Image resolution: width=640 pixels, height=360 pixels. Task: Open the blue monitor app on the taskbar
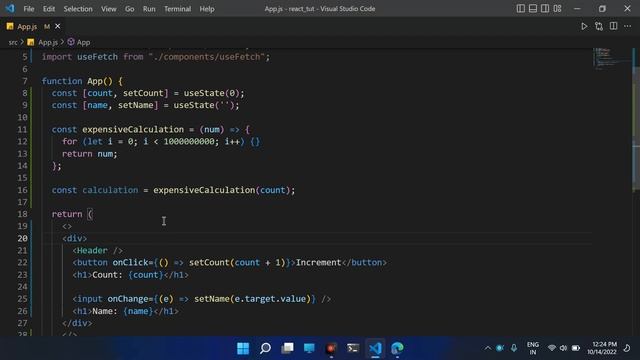pos(309,348)
